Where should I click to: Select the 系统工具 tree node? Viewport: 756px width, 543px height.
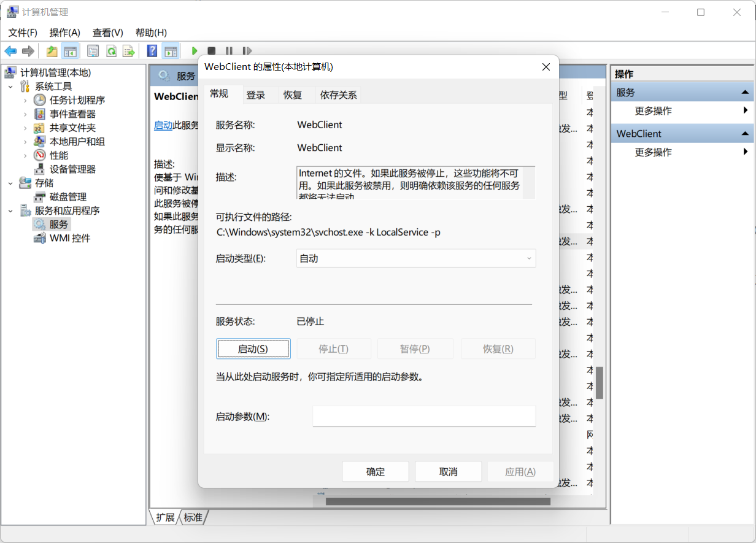point(53,87)
